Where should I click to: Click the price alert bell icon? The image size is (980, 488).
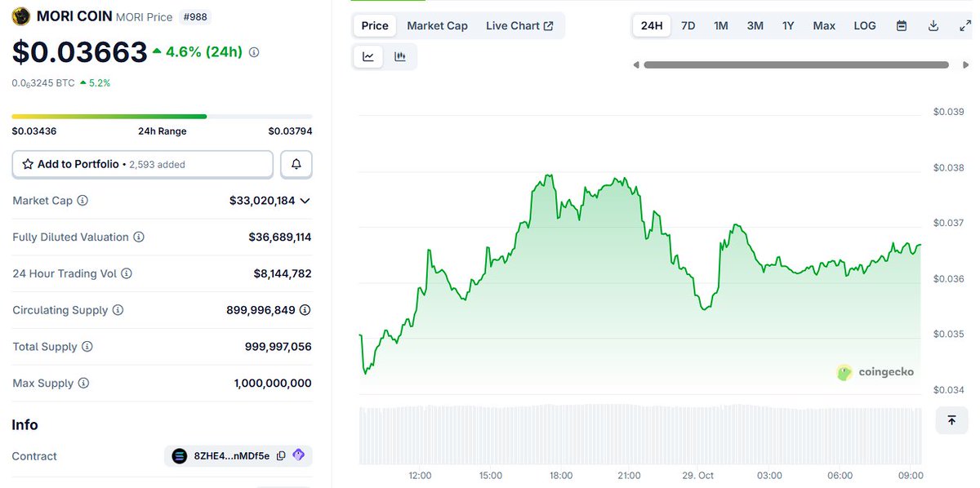(296, 164)
